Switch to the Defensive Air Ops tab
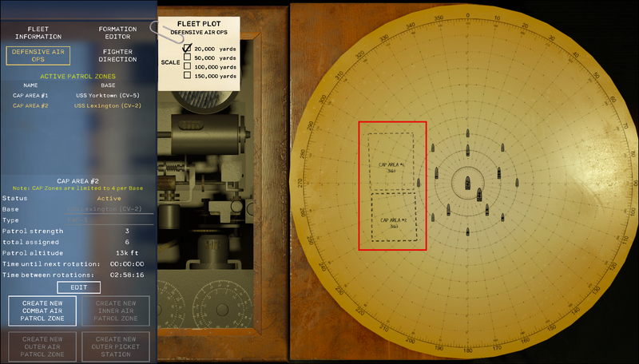 click(38, 56)
